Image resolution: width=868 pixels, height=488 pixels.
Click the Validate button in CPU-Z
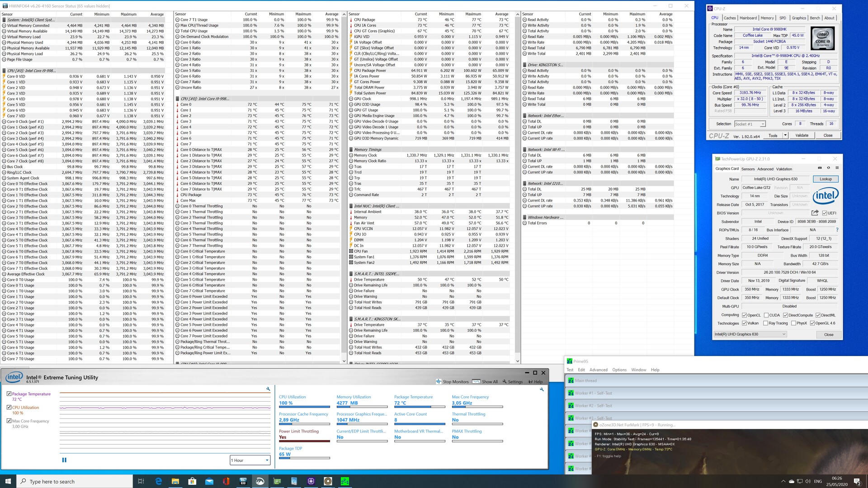tap(802, 136)
